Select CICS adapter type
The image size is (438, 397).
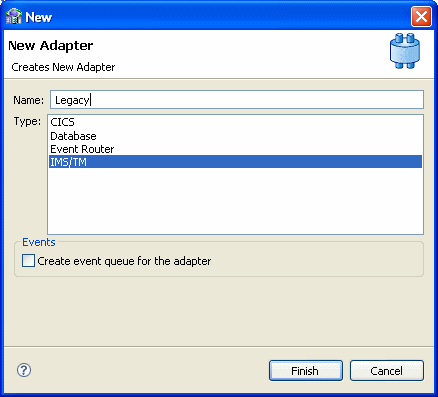(235, 122)
